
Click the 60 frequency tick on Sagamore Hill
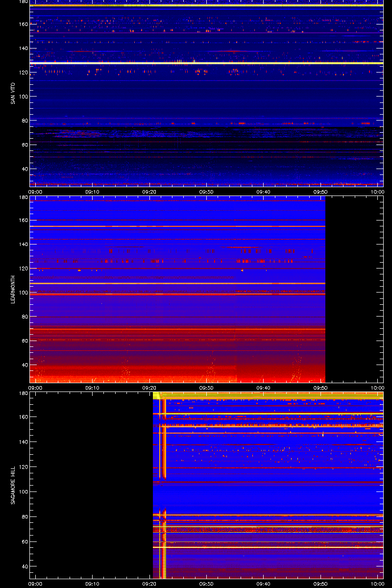pos(24,541)
